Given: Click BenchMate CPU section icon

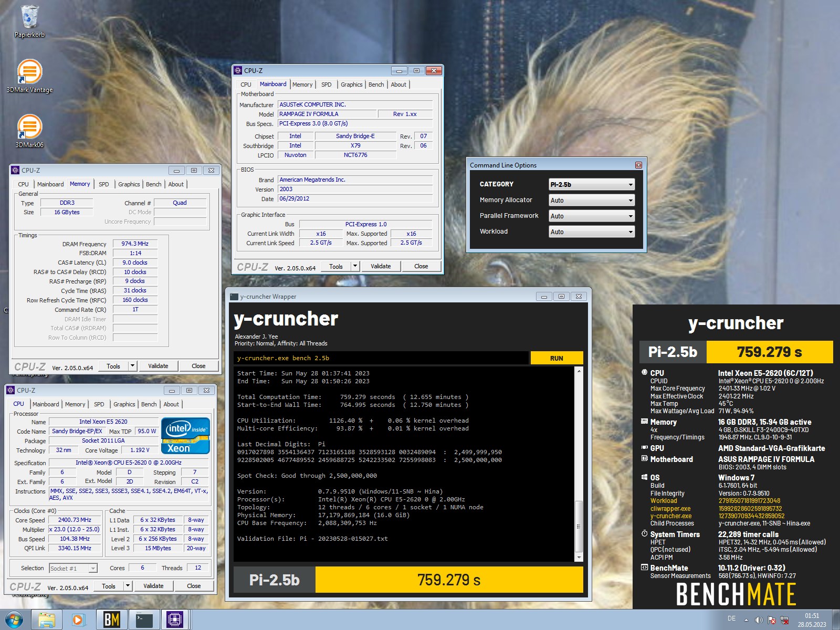Looking at the screenshot, I should [644, 372].
